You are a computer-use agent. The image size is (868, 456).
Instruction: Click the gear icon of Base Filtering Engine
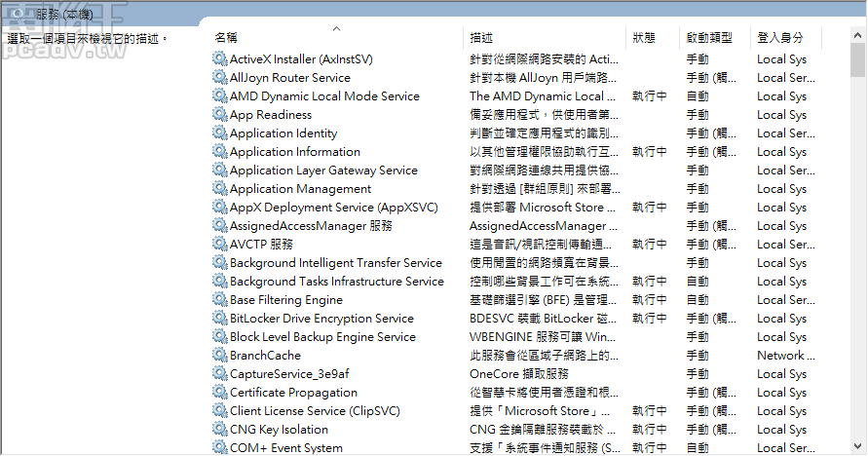pos(220,299)
